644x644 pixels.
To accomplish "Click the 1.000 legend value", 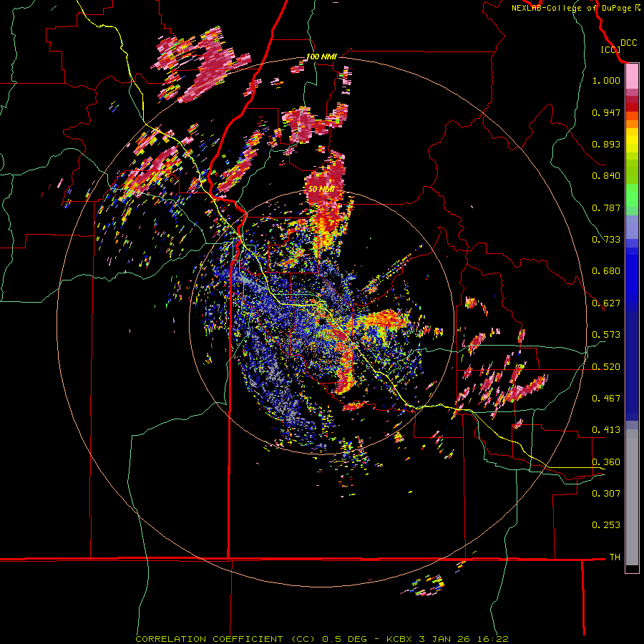I will click(606, 80).
